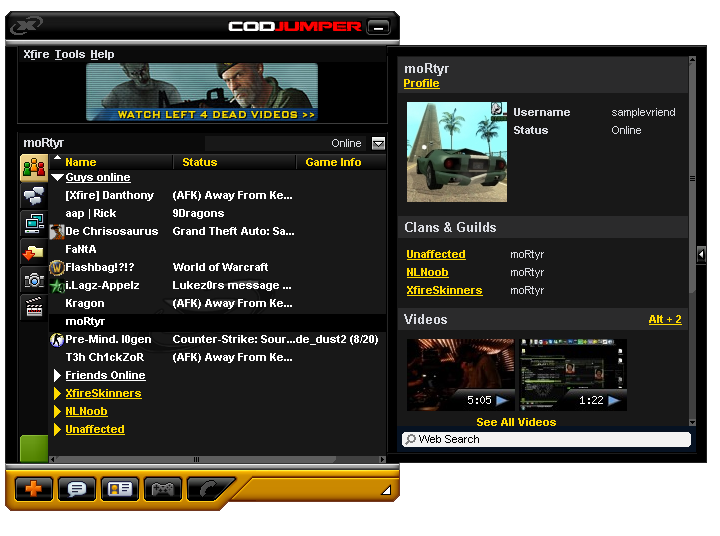The height and width of the screenshot is (536, 720).
Task: Select friend T3h Ch1ckZoR
Action: pyautogui.click(x=104, y=357)
